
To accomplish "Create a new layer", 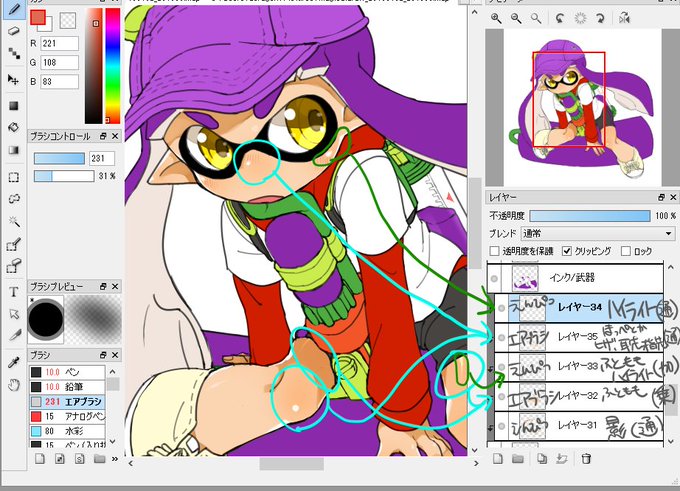I will pyautogui.click(x=497, y=458).
